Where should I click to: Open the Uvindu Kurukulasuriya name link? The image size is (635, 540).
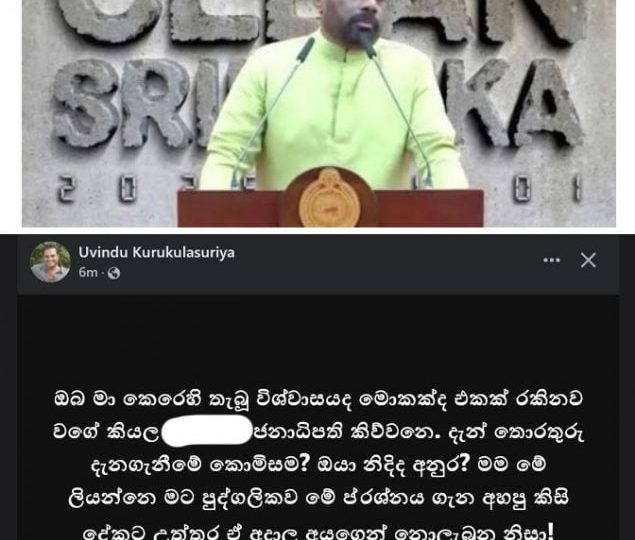tap(156, 252)
